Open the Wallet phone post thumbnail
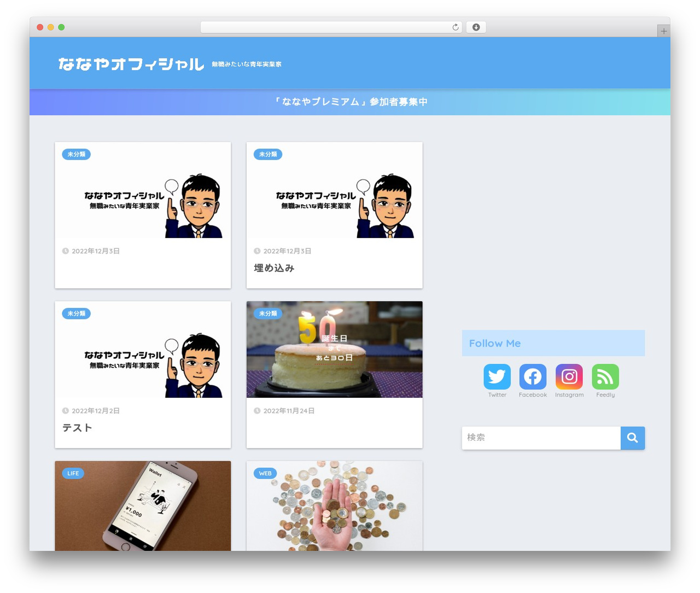 [143, 506]
